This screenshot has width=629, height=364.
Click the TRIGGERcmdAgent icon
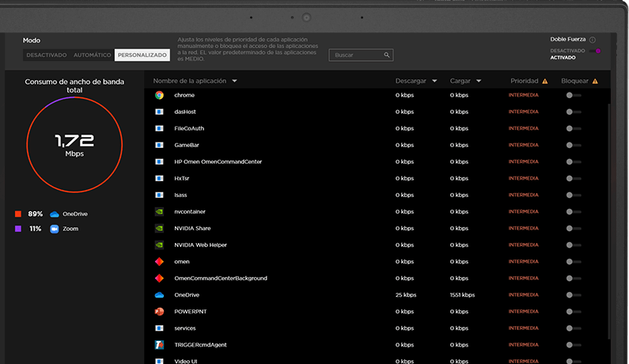(x=159, y=345)
